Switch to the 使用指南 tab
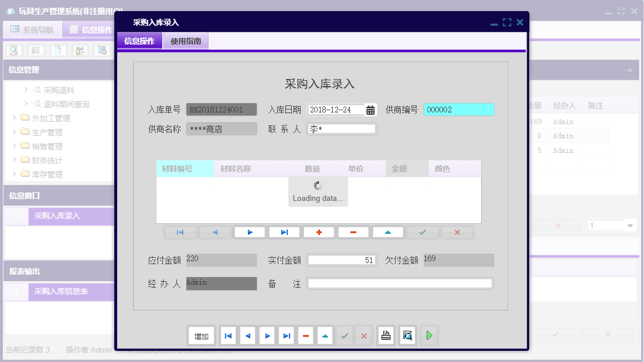This screenshot has height=362, width=644. click(x=185, y=40)
